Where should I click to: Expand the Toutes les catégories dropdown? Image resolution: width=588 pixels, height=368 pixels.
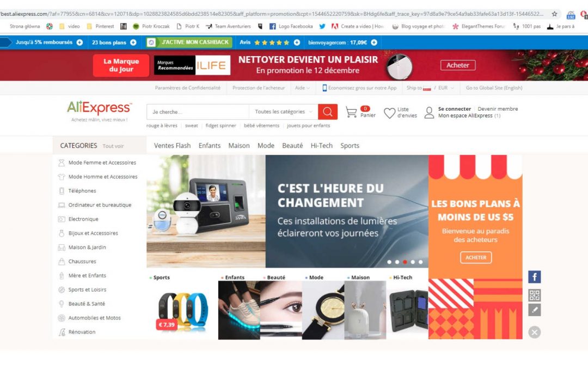(x=284, y=112)
